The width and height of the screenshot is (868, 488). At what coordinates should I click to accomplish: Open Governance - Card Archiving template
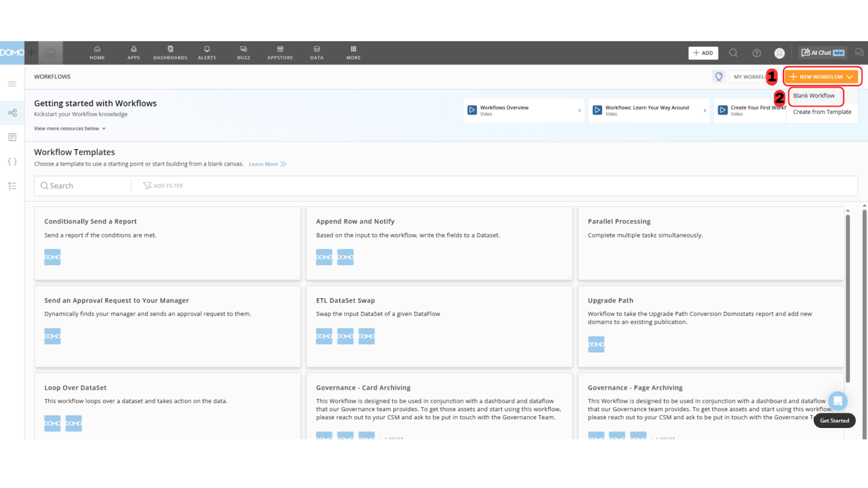coord(439,406)
